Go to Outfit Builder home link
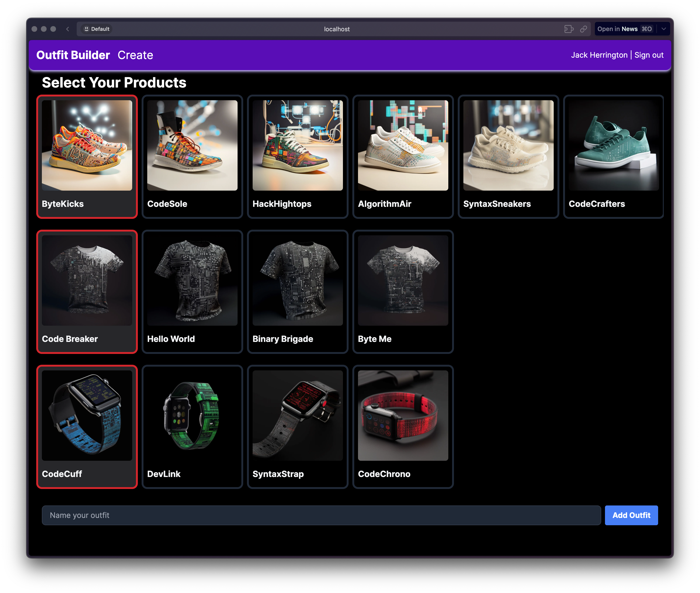This screenshot has height=593, width=700. 73,55
